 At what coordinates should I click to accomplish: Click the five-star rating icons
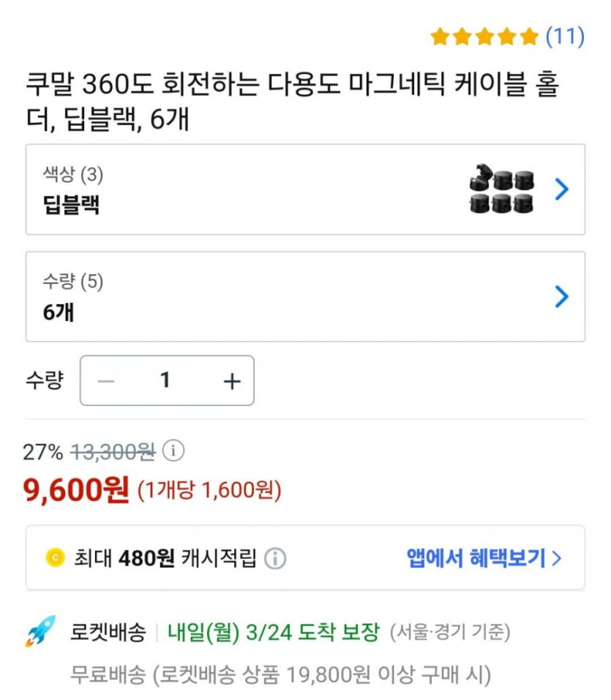pyautogui.click(x=484, y=36)
